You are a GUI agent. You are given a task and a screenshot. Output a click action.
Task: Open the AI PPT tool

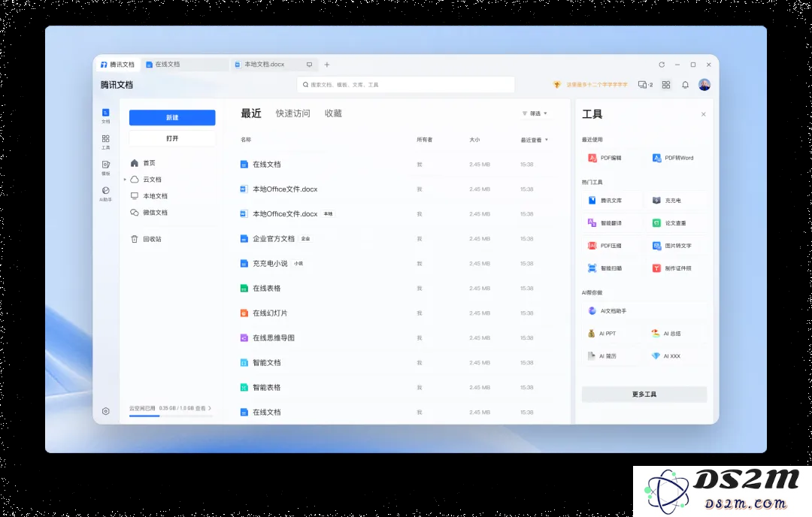pyautogui.click(x=611, y=334)
